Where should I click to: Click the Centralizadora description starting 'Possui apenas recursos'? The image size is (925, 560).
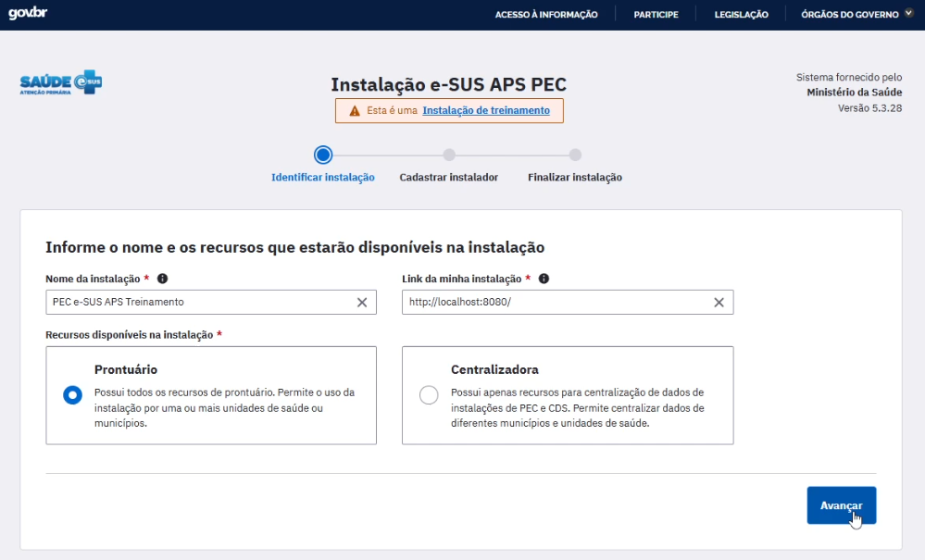578,408
